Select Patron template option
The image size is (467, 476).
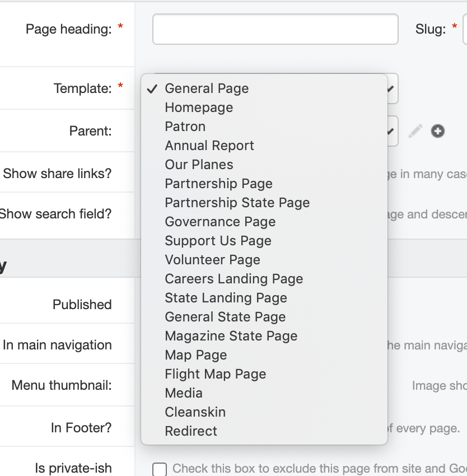[x=185, y=127]
